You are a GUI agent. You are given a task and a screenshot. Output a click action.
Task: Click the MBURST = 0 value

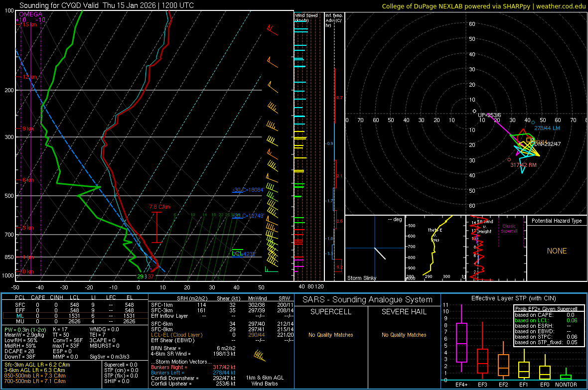(105, 346)
